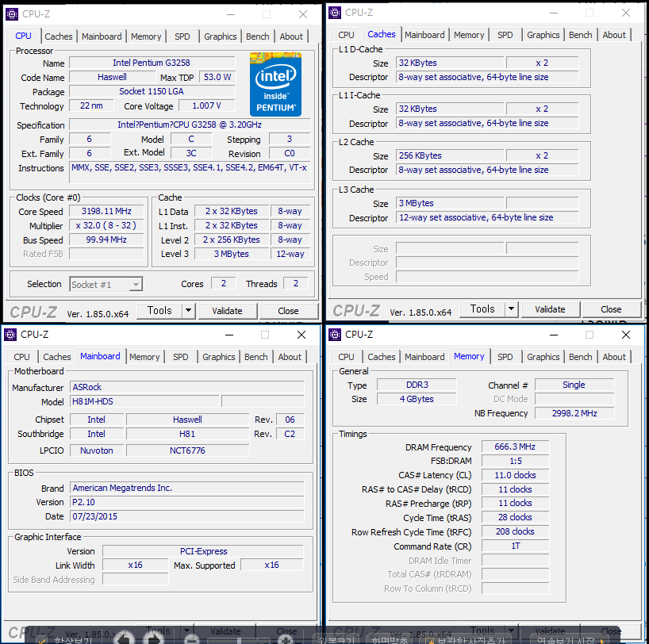Switch to SPD tab in Mainboard window
Viewport: 649px width, 644px height.
(180, 357)
